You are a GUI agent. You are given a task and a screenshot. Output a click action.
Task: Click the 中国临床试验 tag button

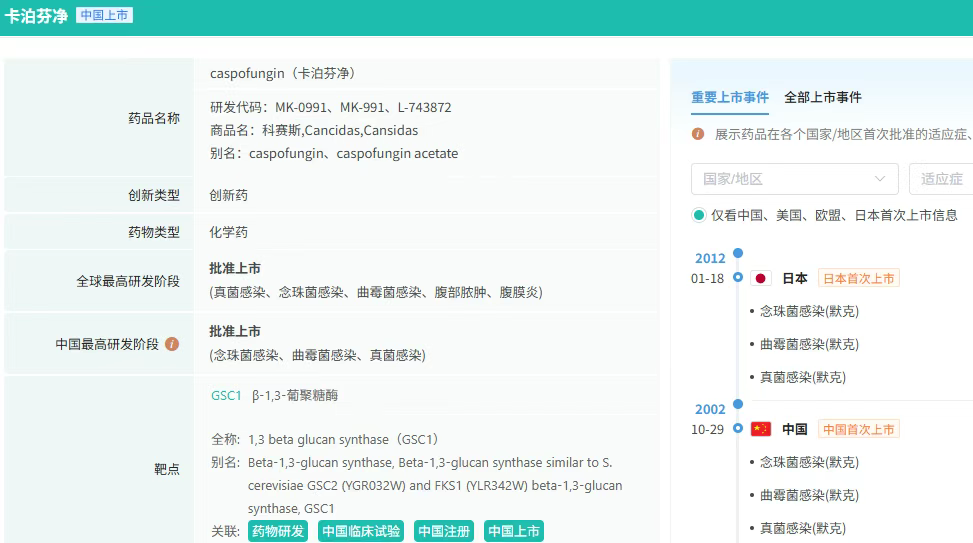click(361, 531)
